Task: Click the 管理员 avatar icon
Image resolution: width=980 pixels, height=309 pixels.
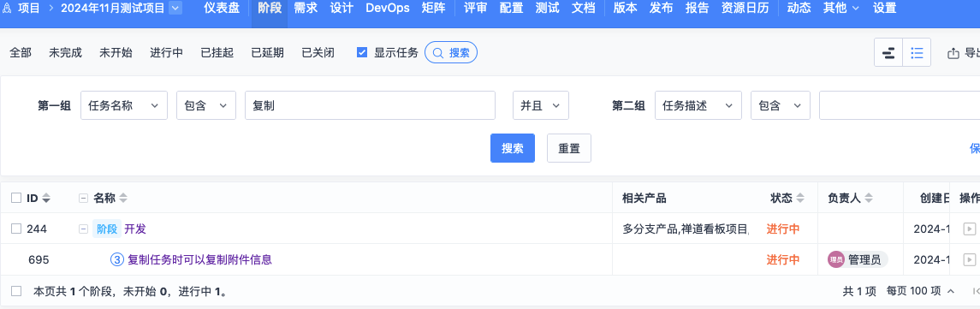Action: click(x=835, y=259)
